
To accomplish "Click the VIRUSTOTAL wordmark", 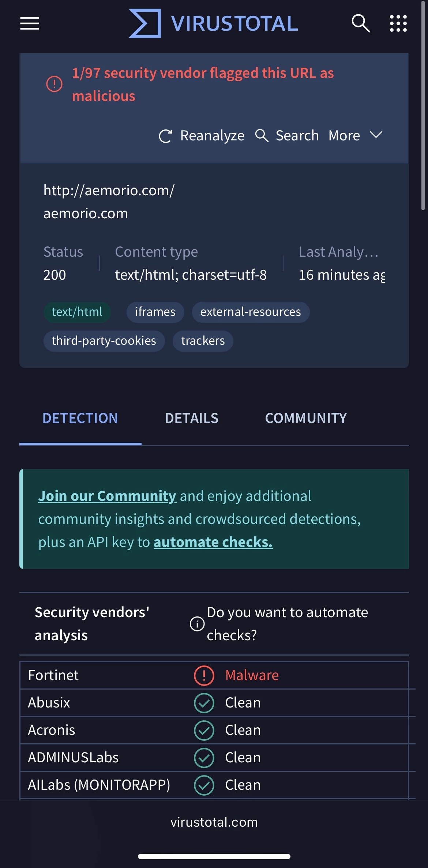I will click(234, 24).
